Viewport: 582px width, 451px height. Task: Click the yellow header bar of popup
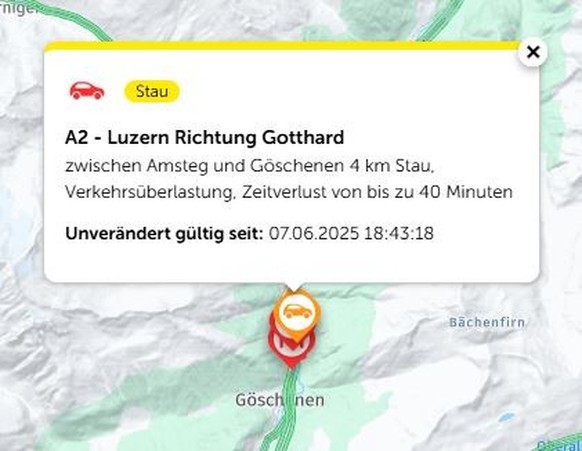tap(282, 46)
